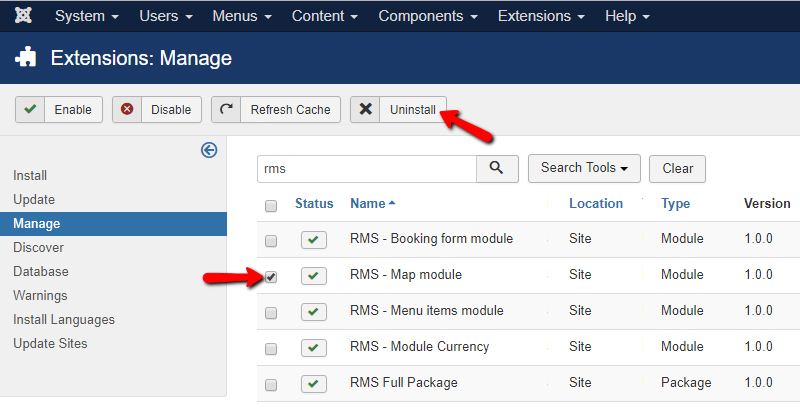
Task: Click the search field containing rms
Action: (x=365, y=169)
